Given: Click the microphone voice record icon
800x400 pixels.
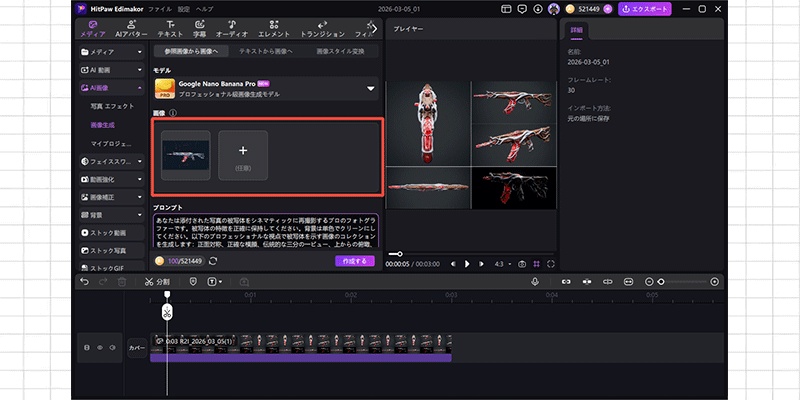Looking at the screenshot, I should point(535,282).
